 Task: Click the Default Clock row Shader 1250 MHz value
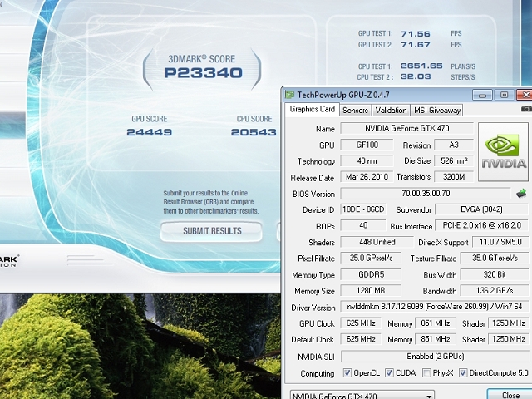click(x=508, y=339)
